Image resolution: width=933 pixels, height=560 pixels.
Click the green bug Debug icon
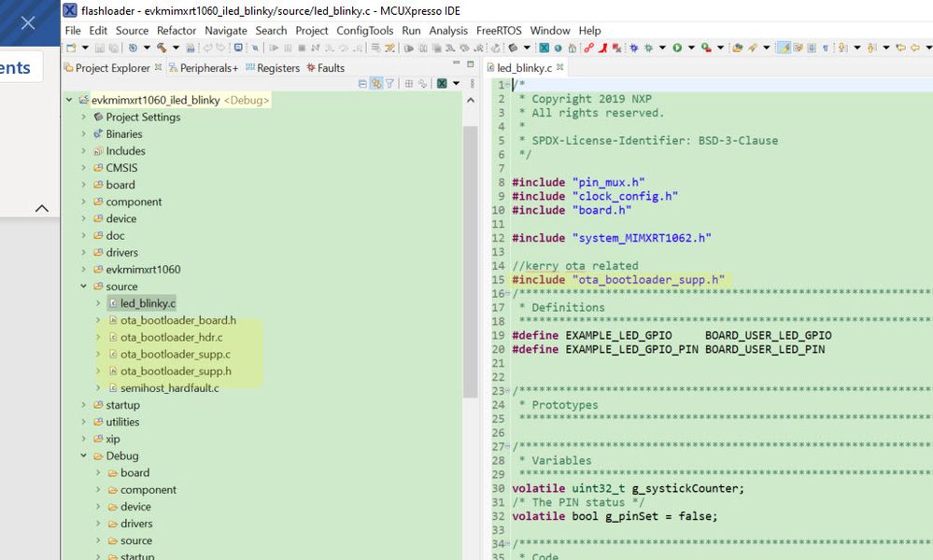pyautogui.click(x=648, y=48)
